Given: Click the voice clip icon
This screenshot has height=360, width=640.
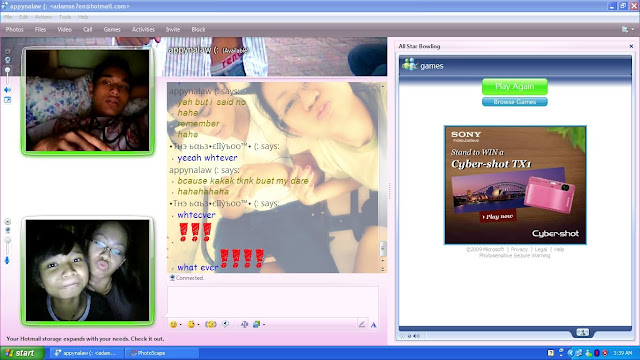Looking at the screenshot, I should coord(225,324).
